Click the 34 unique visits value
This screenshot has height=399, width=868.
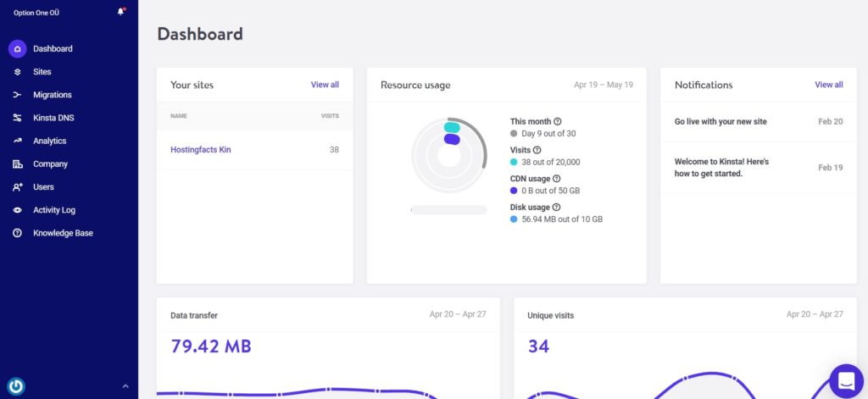click(538, 346)
